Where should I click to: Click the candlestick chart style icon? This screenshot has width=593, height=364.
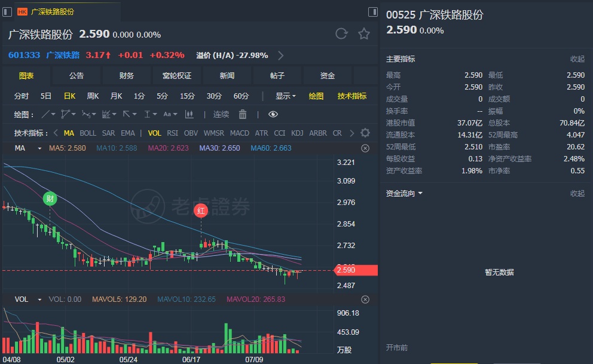pos(189,114)
